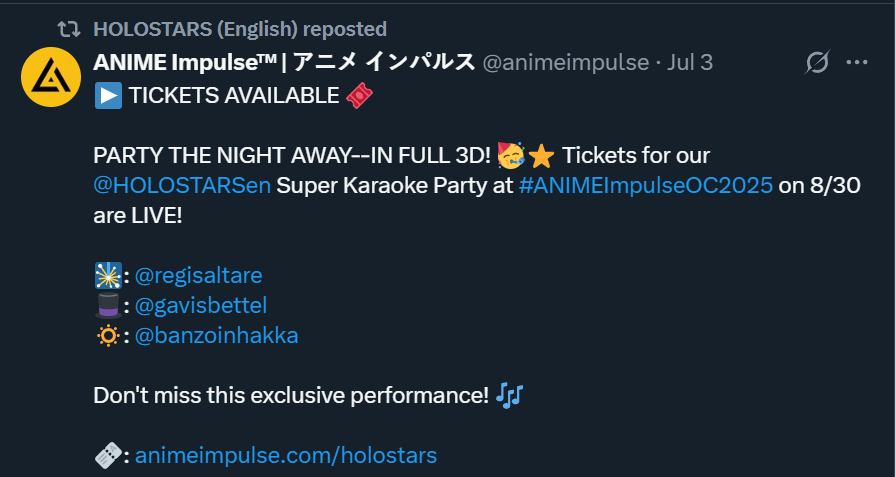The width and height of the screenshot is (895, 477).
Task: Open the #ANIMEImpulseOC2025 hashtag
Action: pos(646,186)
